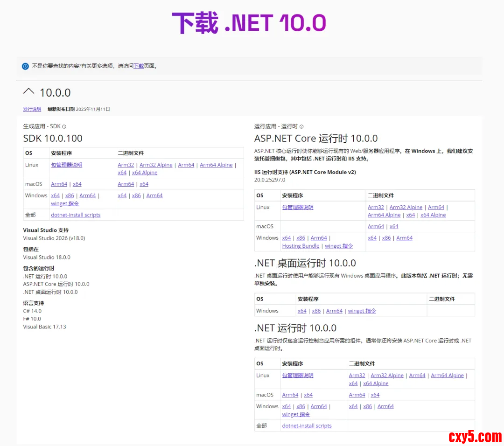Open dotnet-install scripts link in SDK table
504x446 pixels.
pos(76,215)
